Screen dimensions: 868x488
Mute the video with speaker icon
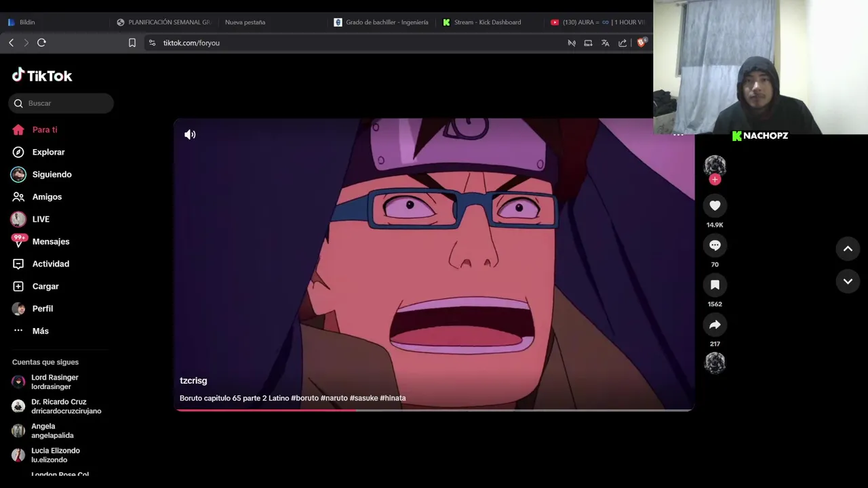(190, 134)
